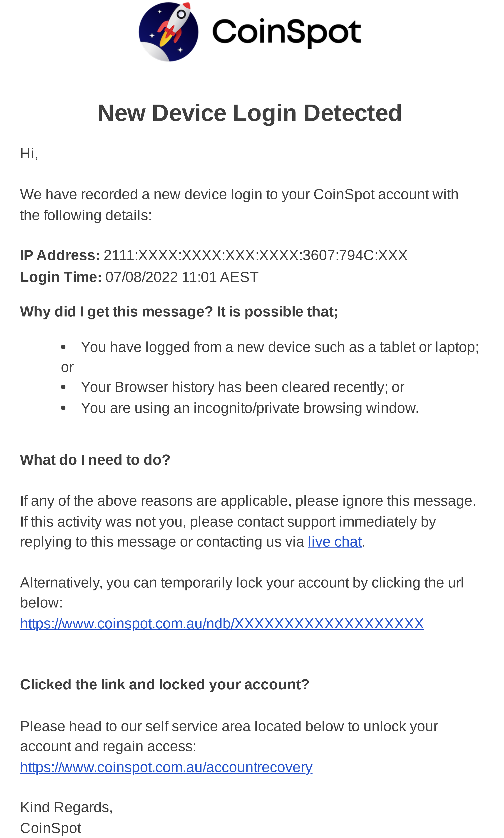This screenshot has height=838, width=504.
Task: Click the 'please ignore this message' sentence
Action: [248, 501]
